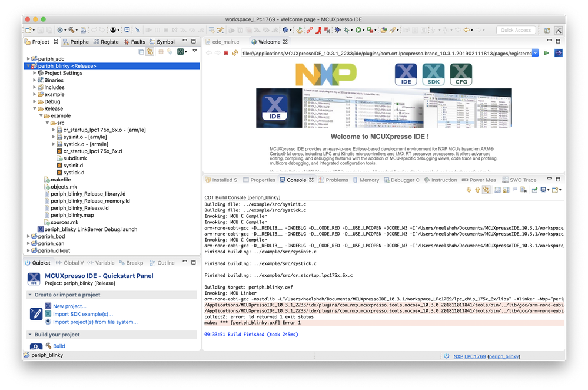Click the Build link in Quickstart
Viewport: 588px width, 390px height.
59,346
